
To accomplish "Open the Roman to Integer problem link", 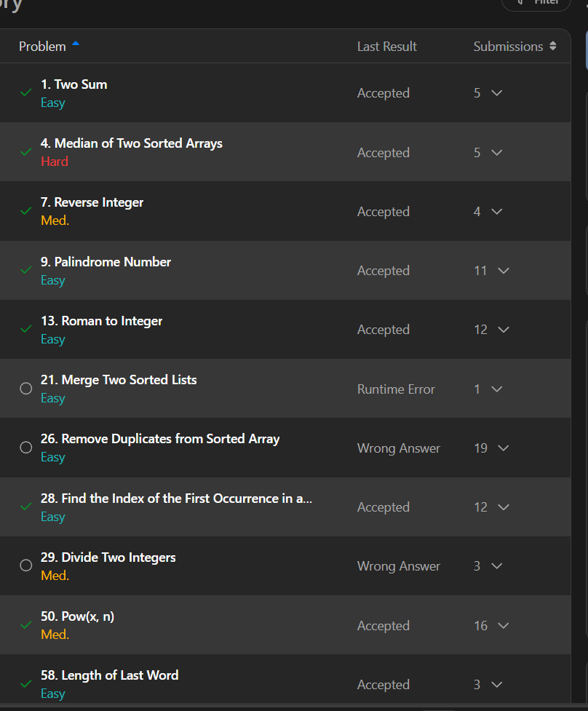I will point(102,321).
